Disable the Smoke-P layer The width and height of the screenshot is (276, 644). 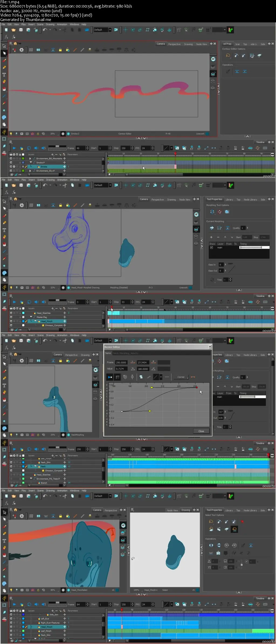tap(11, 162)
